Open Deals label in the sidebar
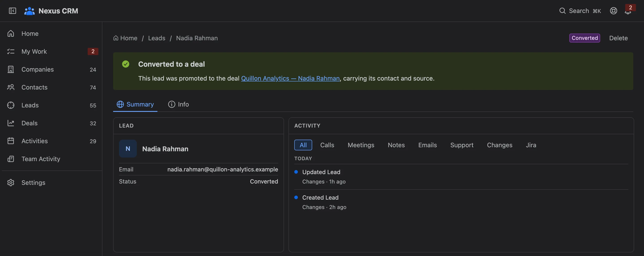This screenshot has width=644, height=256. tap(30, 123)
